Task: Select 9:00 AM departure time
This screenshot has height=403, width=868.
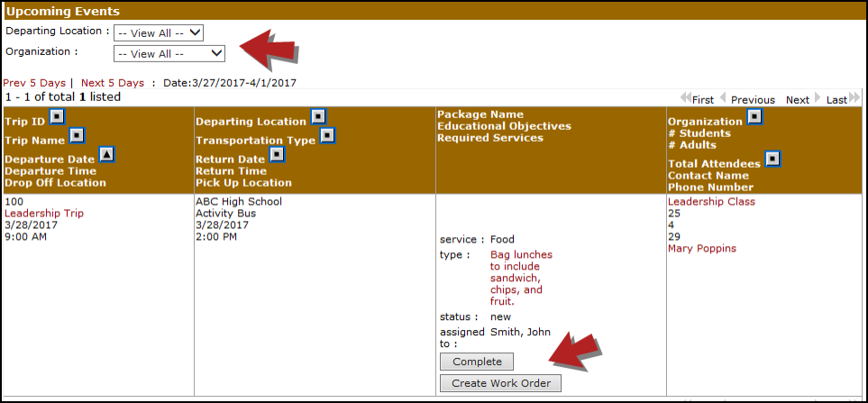Action: pos(25,237)
